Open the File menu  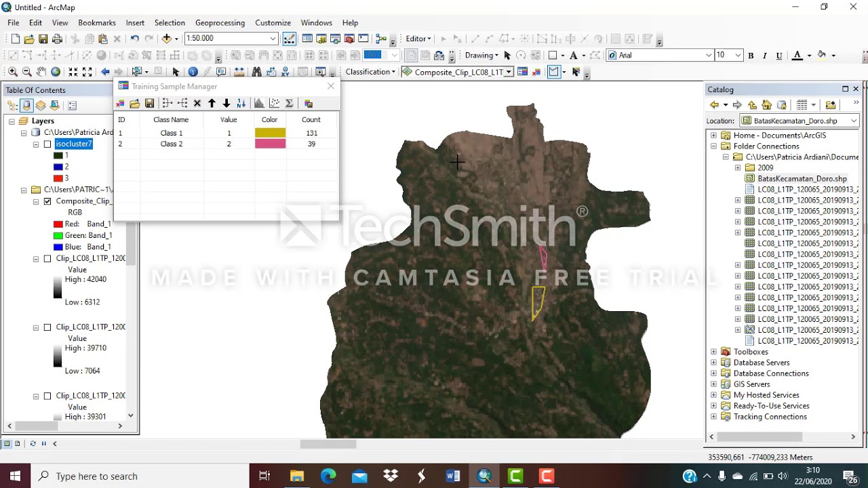[14, 22]
